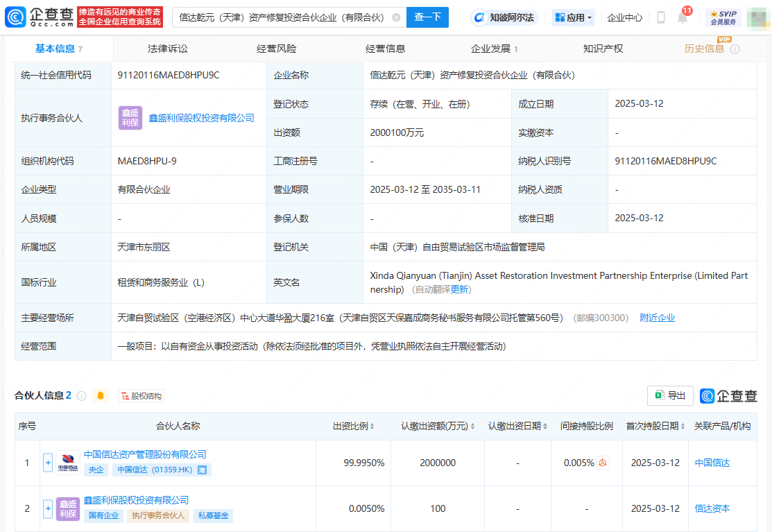Click the info icon next to 合伙人信息
Viewport: 772px width, 532px height.
[82, 395]
